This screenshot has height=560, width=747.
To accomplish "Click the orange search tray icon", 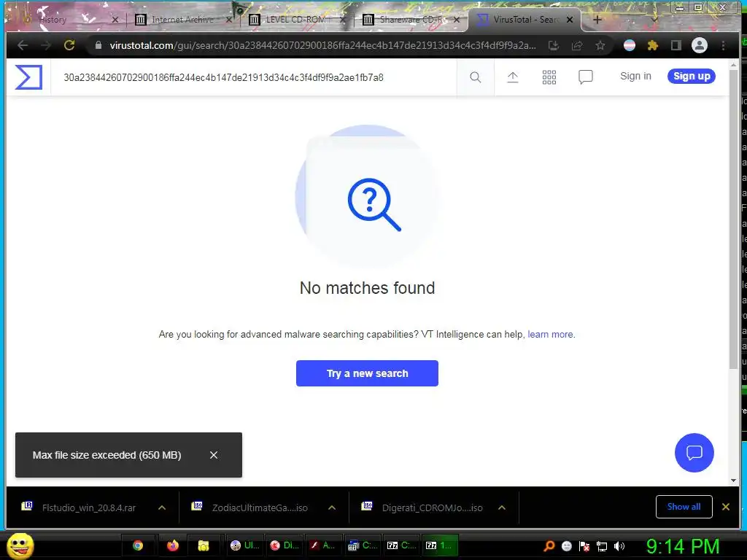I will click(549, 546).
